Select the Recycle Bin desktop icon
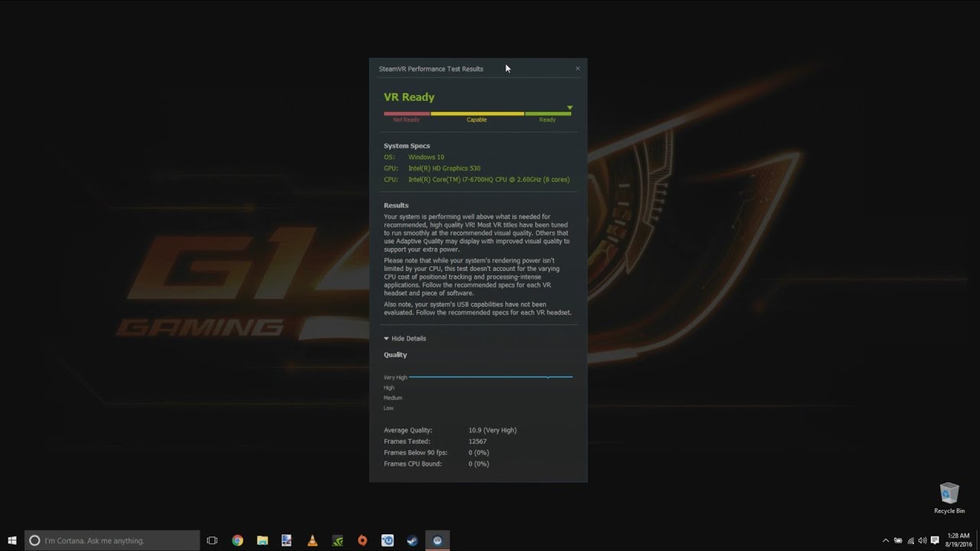Screen dimensions: 980x551 pos(949,498)
